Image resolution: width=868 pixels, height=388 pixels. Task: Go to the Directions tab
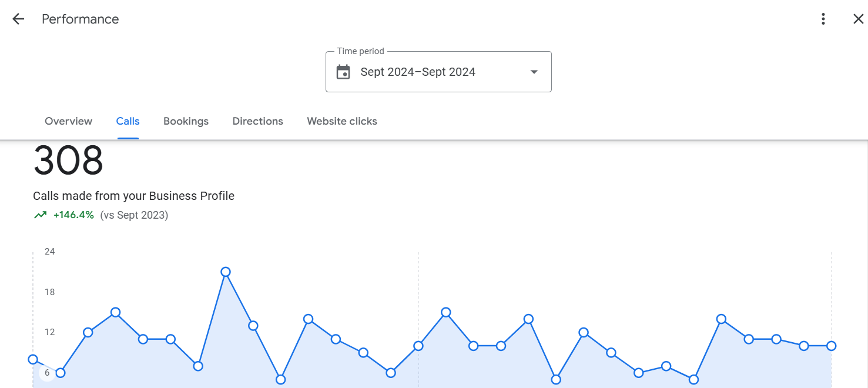click(257, 121)
